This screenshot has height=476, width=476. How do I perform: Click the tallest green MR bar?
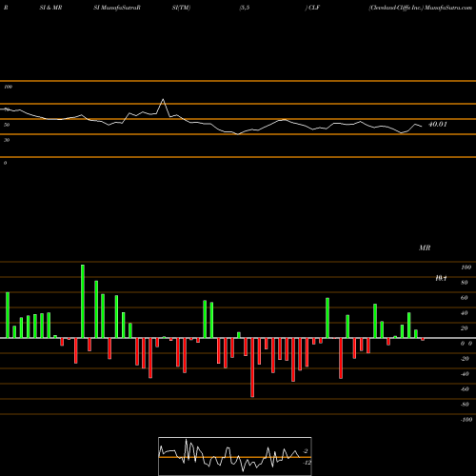(83, 301)
